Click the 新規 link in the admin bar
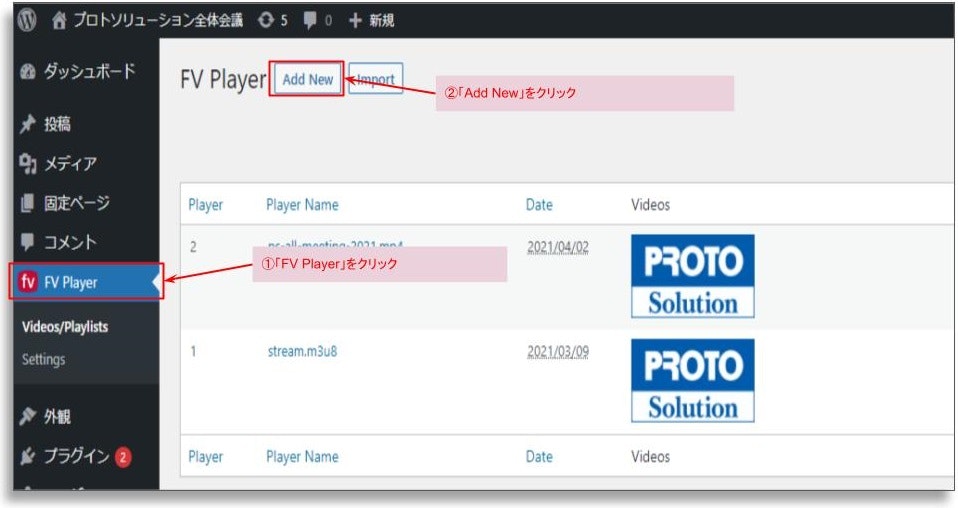This screenshot has width=958, height=508. (x=382, y=21)
